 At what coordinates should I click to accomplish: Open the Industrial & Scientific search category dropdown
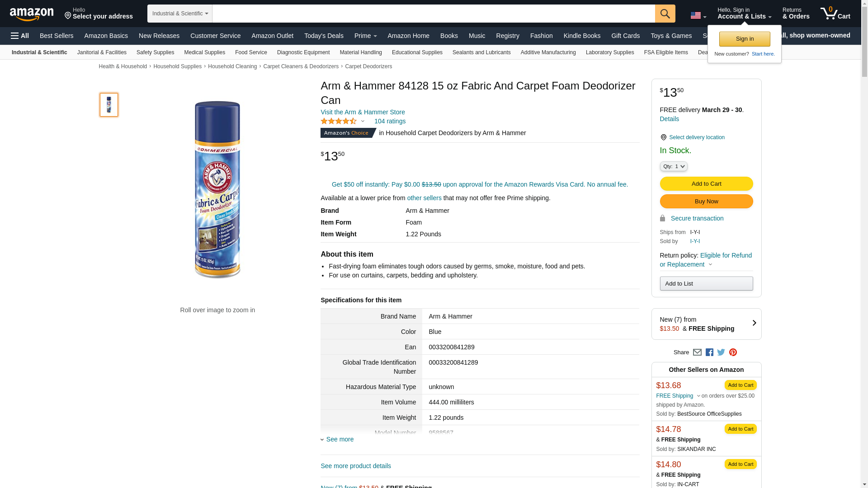[x=180, y=14]
